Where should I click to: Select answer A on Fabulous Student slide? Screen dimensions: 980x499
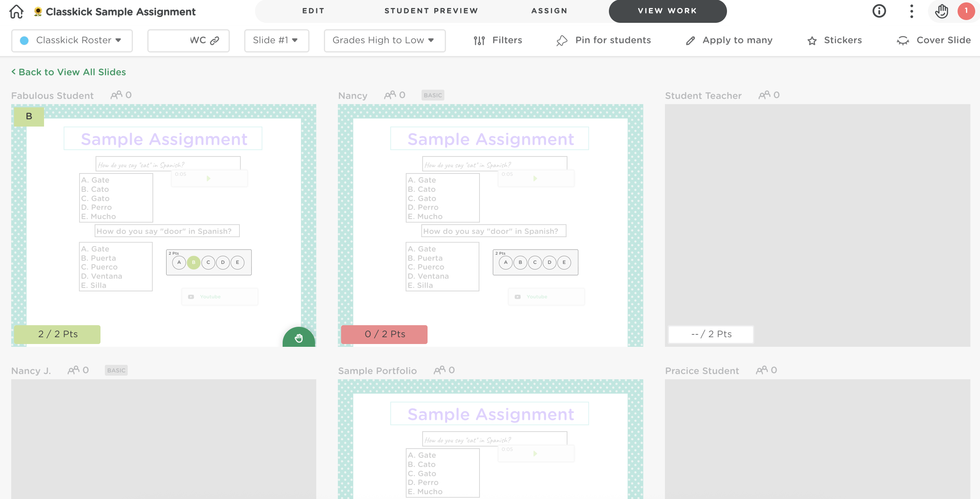tap(179, 262)
